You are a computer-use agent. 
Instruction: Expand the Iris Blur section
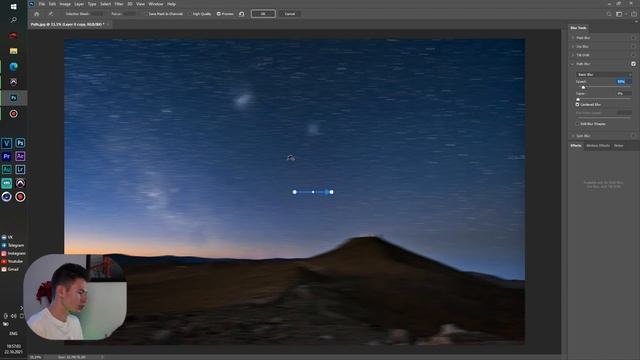(x=573, y=47)
